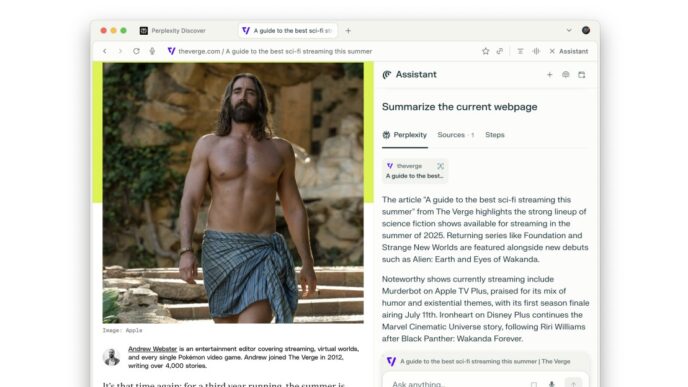This screenshot has height=387, width=688.
Task: Click the attachment icon in the Ask anything box
Action: click(534, 384)
